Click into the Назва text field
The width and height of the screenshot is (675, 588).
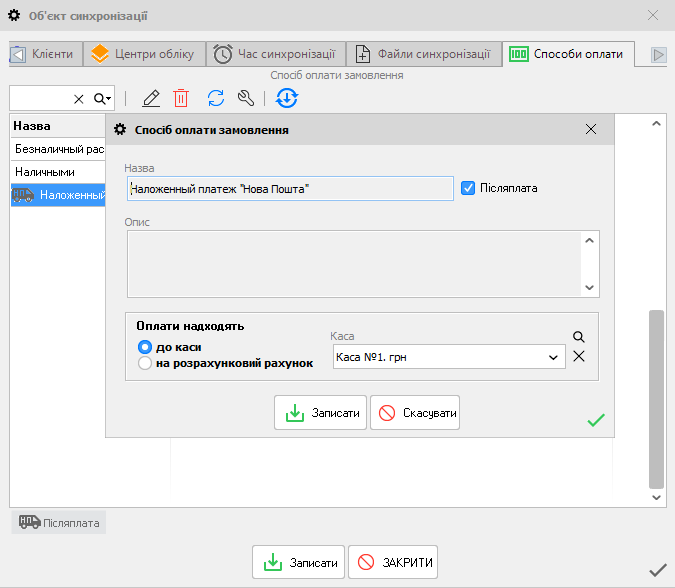click(290, 189)
